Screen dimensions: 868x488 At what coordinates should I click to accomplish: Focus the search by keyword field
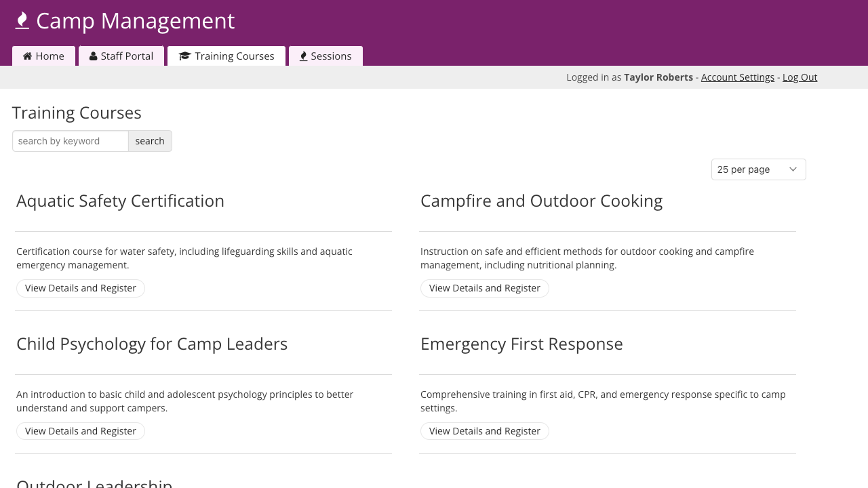click(x=71, y=141)
